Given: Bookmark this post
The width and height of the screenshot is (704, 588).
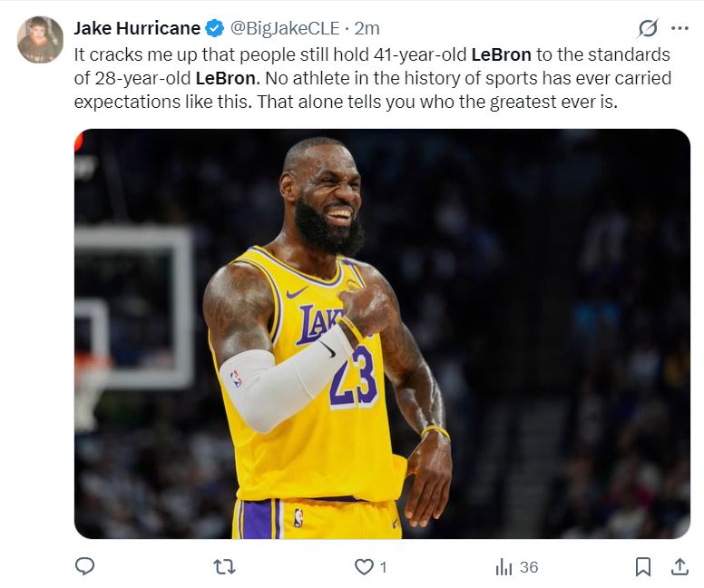Looking at the screenshot, I should coord(642,566).
